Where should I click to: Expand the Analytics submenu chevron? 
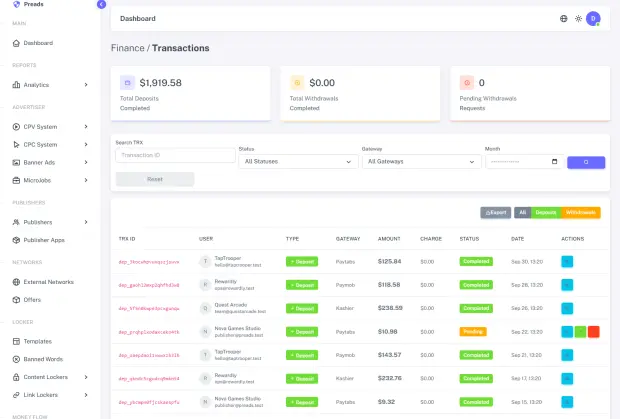pyautogui.click(x=86, y=85)
